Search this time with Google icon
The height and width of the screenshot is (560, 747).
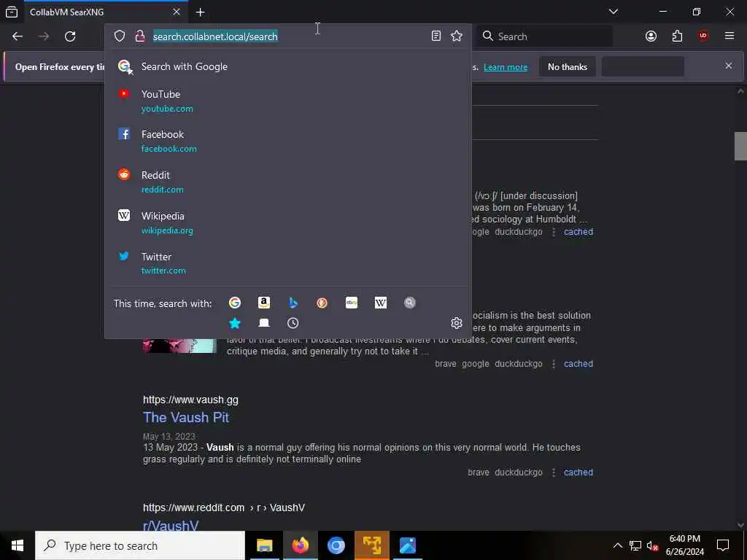pos(235,303)
